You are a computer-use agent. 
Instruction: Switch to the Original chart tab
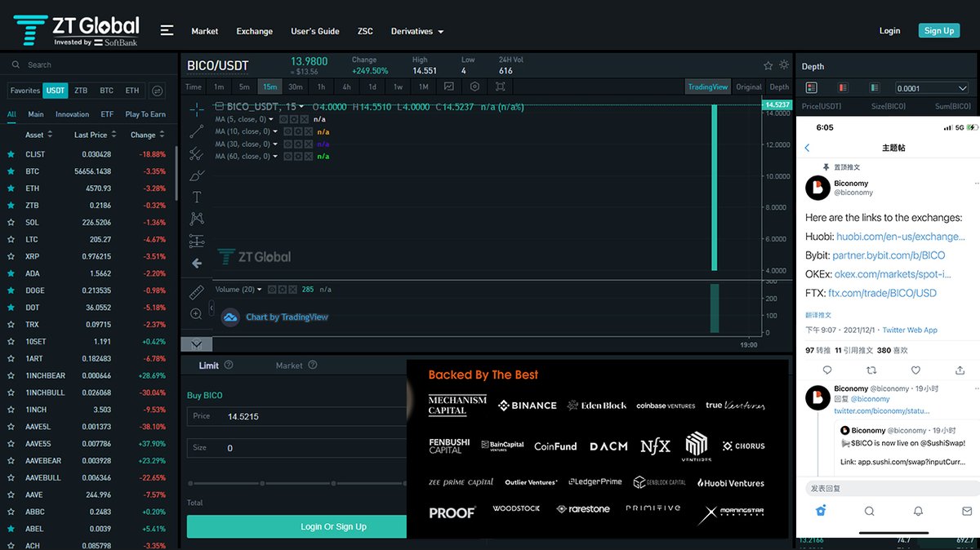[749, 86]
